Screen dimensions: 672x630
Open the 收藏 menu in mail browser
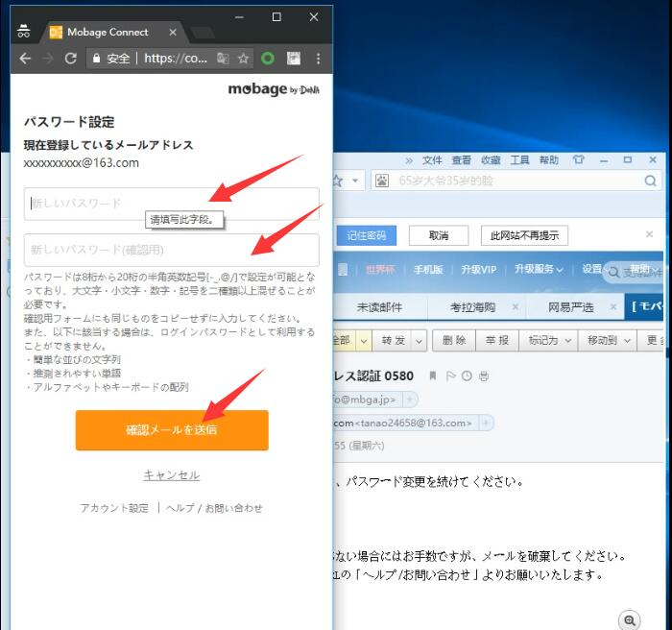pos(491,160)
